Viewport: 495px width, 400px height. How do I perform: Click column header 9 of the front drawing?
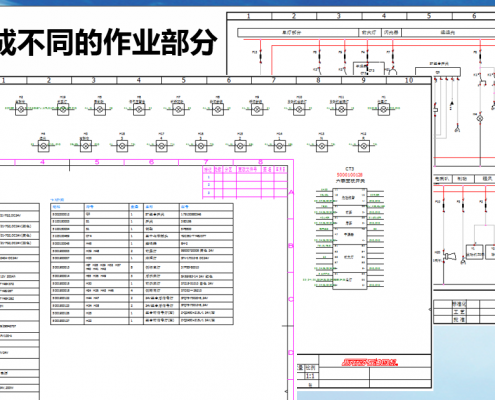click(x=364, y=80)
